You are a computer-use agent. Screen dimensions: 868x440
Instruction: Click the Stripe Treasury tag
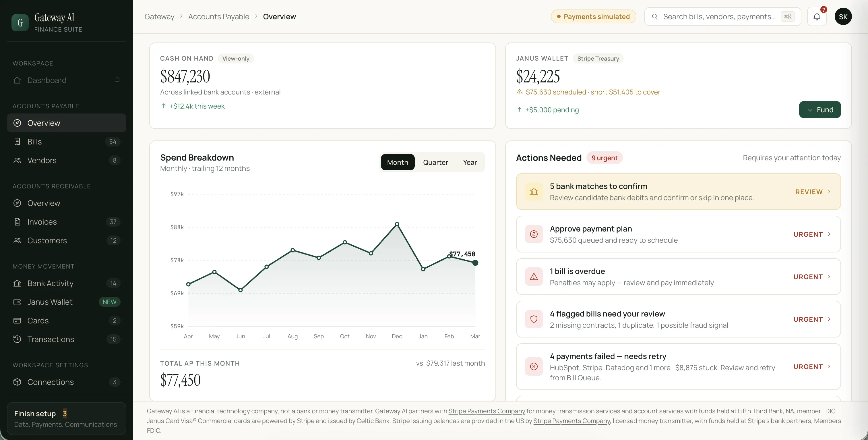598,59
